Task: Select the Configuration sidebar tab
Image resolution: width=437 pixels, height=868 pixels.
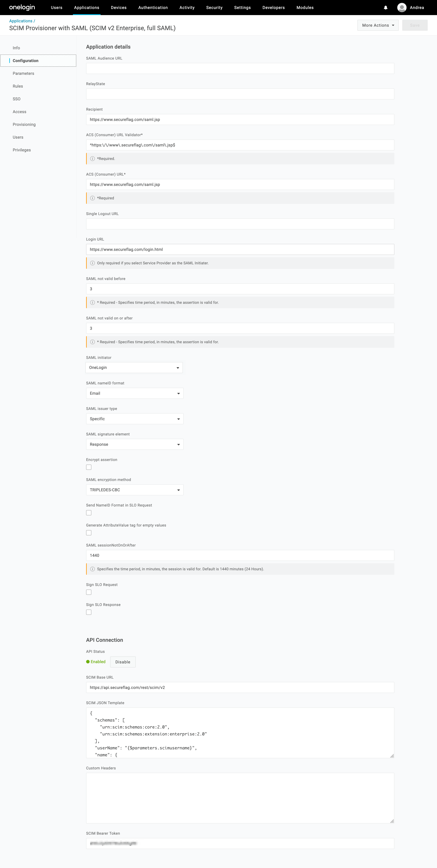Action: tap(38, 61)
